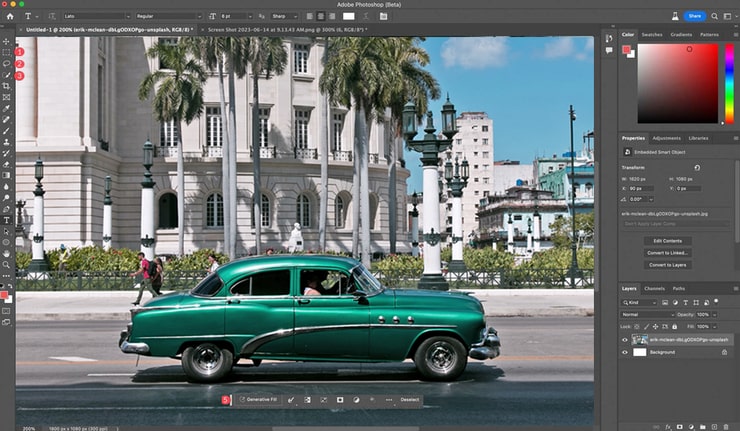Select the Eyedropper tool
Viewport: 740px width, 431px height.
coord(6,108)
